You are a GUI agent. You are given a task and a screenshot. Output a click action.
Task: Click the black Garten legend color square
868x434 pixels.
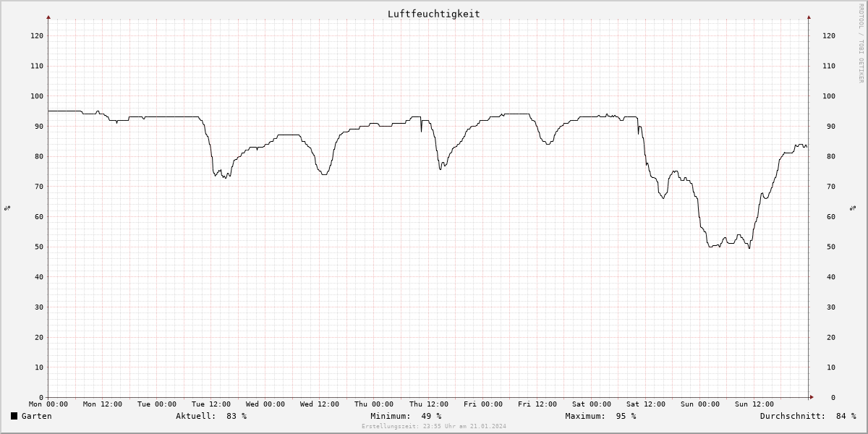(14, 416)
